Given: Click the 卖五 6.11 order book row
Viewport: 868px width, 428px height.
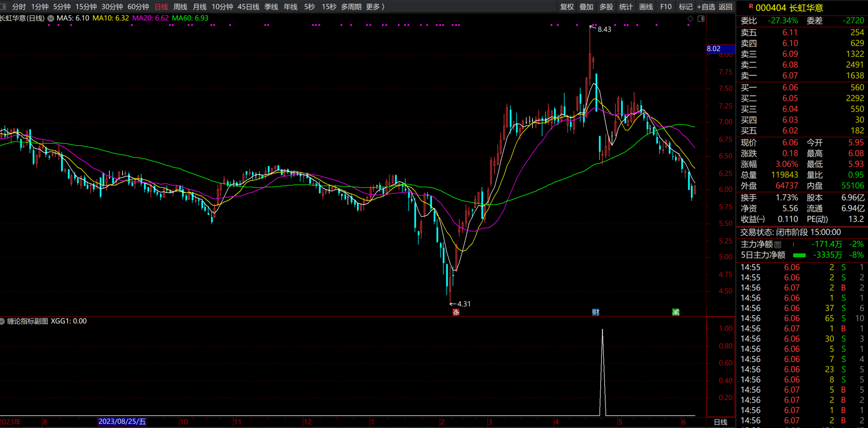Looking at the screenshot, I should [802, 32].
